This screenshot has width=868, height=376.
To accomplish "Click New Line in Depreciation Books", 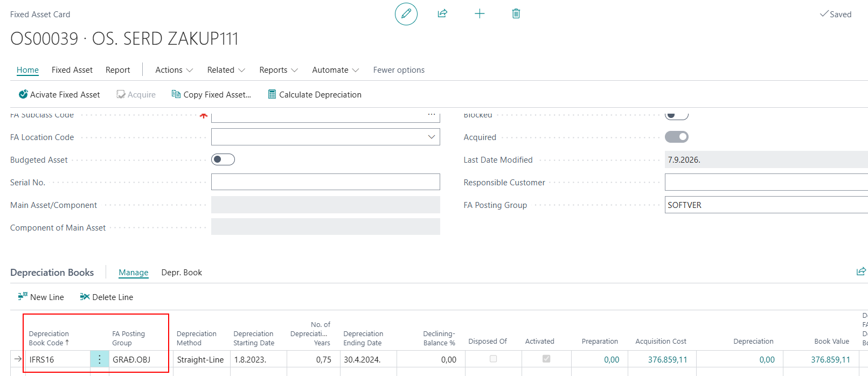I will click(41, 297).
